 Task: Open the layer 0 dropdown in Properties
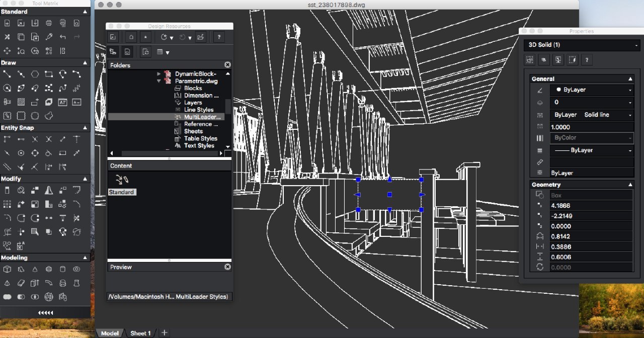[591, 102]
